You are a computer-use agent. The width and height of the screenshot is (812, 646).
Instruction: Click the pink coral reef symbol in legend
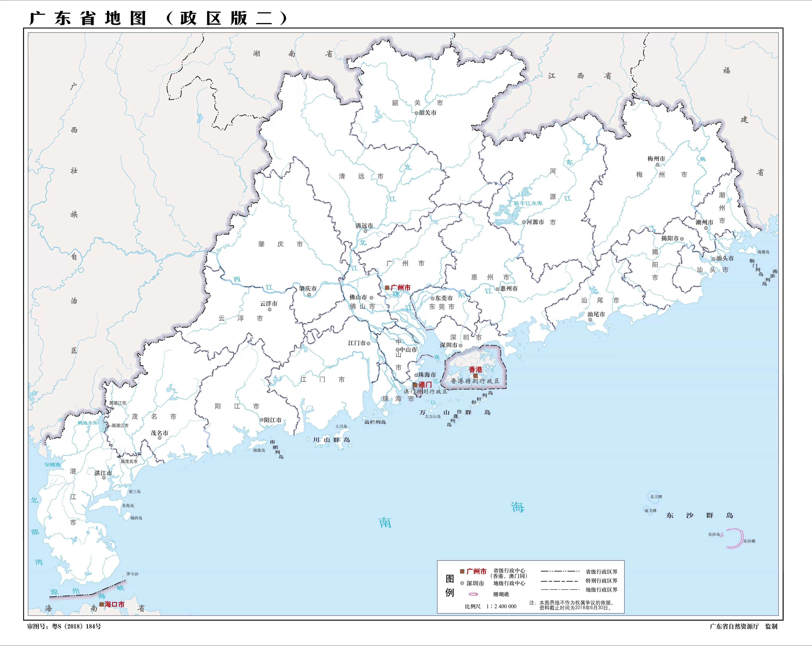(473, 594)
